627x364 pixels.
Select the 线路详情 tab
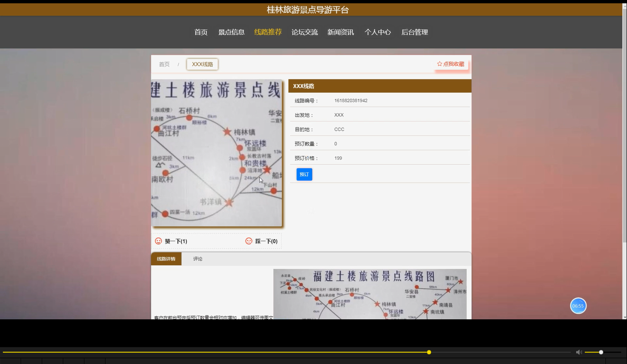coord(166,259)
